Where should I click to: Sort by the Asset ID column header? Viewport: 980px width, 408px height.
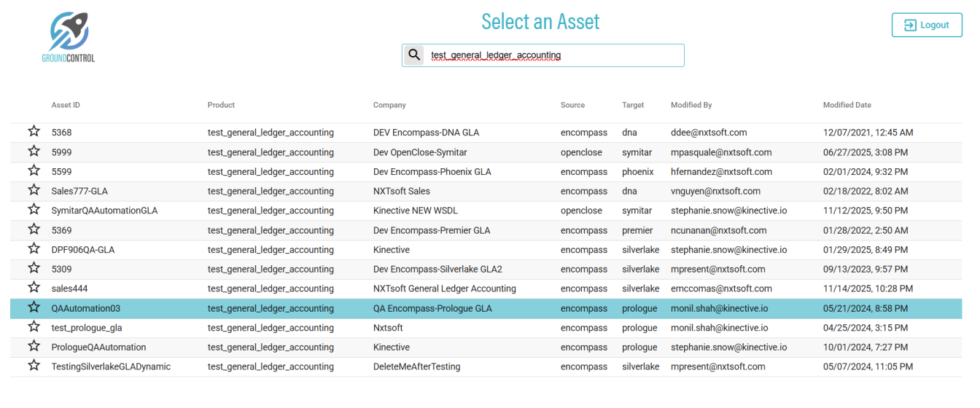(x=66, y=105)
